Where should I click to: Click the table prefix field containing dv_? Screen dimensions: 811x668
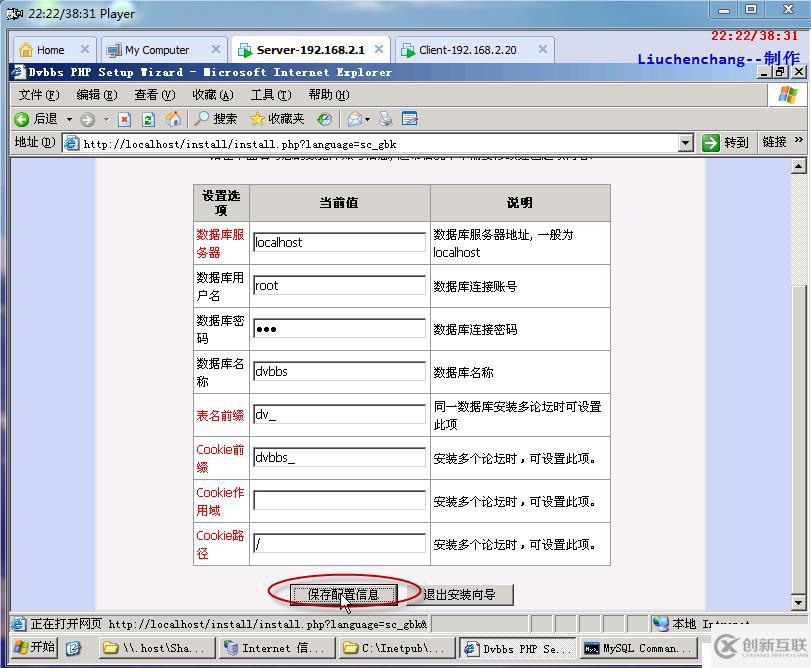pos(339,414)
